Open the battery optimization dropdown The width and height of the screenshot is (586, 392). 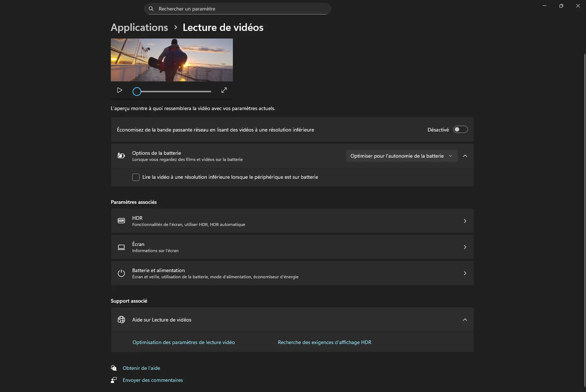pyautogui.click(x=401, y=156)
